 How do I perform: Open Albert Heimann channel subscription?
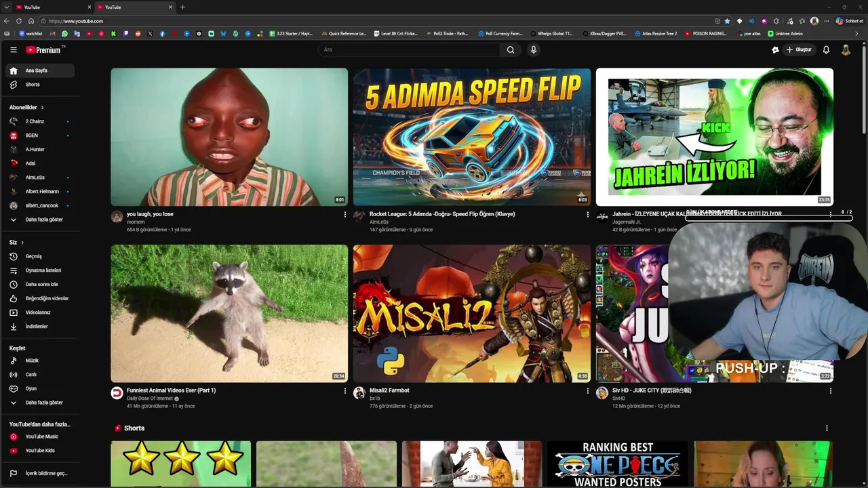tap(40, 191)
